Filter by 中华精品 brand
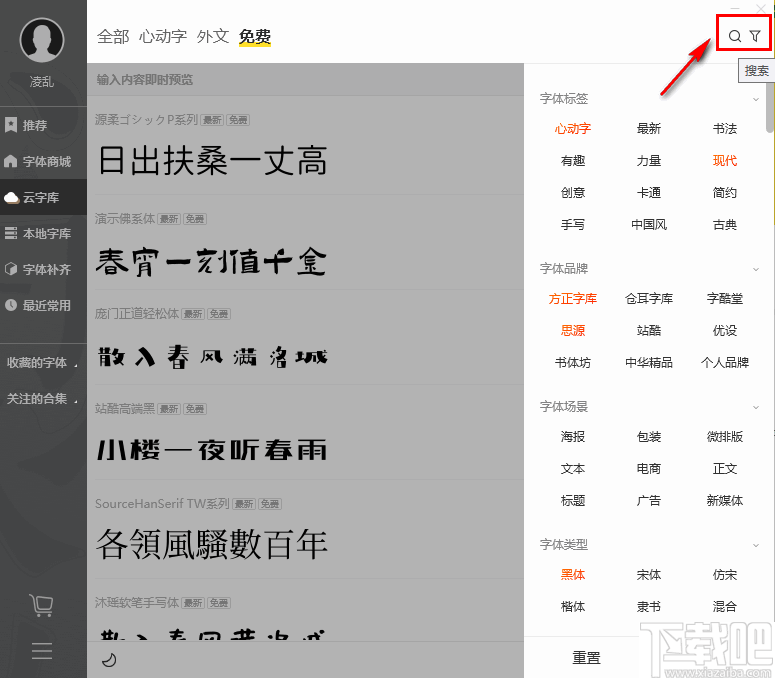This screenshot has width=775, height=678. coord(649,363)
